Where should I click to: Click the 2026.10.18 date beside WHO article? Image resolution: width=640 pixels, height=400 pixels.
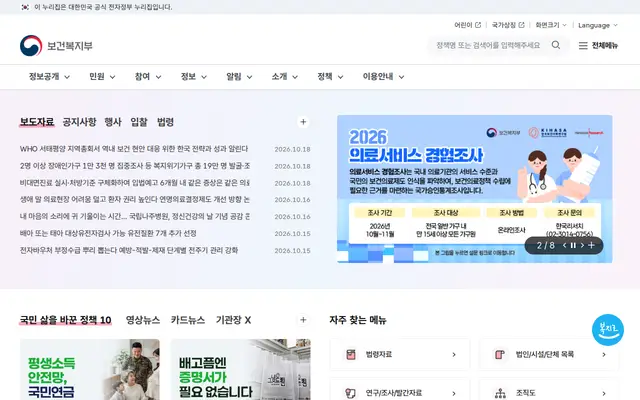(x=292, y=149)
